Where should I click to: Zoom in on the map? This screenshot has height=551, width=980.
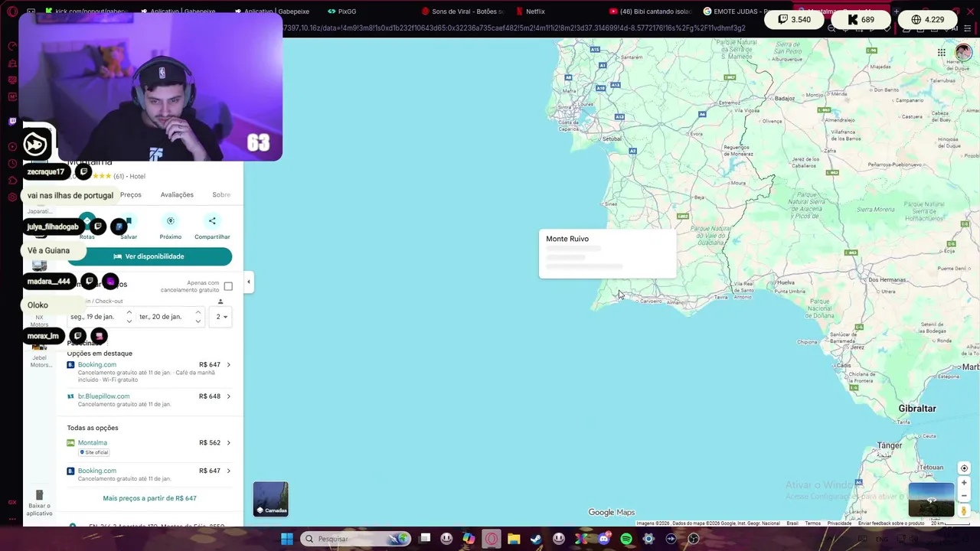964,483
